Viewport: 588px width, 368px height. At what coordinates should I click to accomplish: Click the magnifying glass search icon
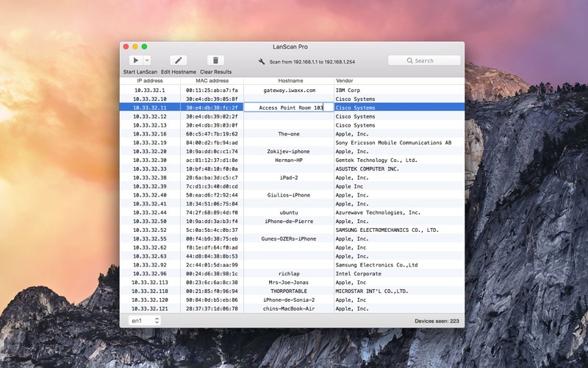click(410, 61)
